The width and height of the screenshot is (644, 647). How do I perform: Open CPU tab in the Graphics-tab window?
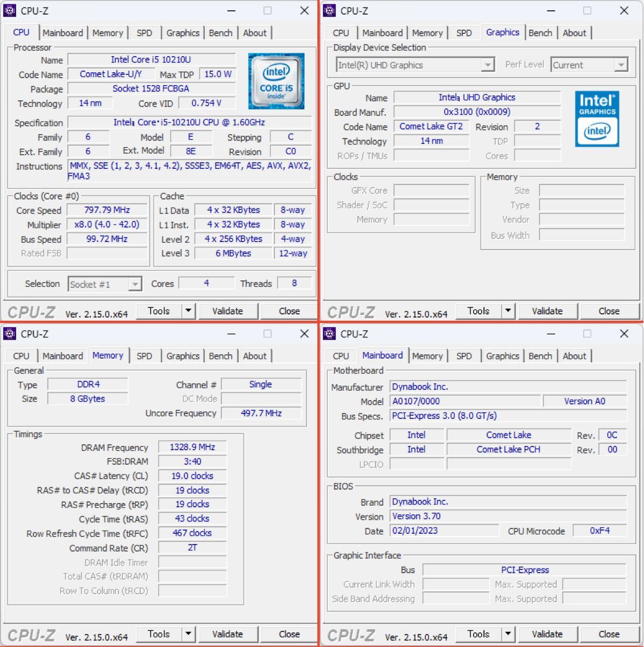(x=341, y=33)
